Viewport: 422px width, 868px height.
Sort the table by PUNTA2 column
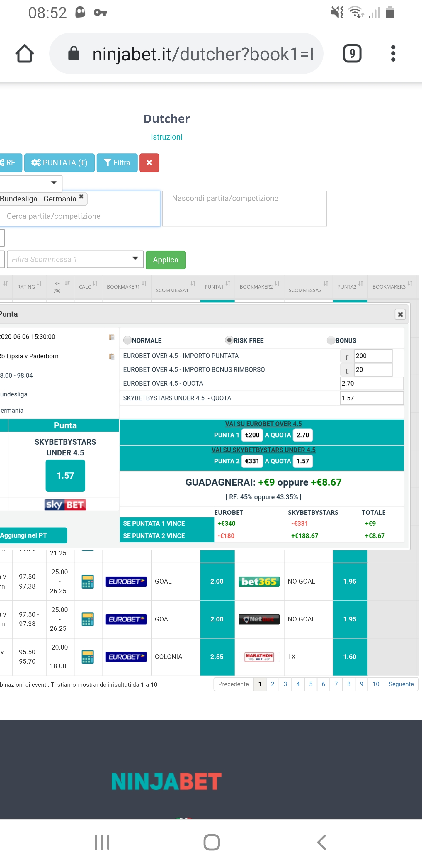pos(350,286)
